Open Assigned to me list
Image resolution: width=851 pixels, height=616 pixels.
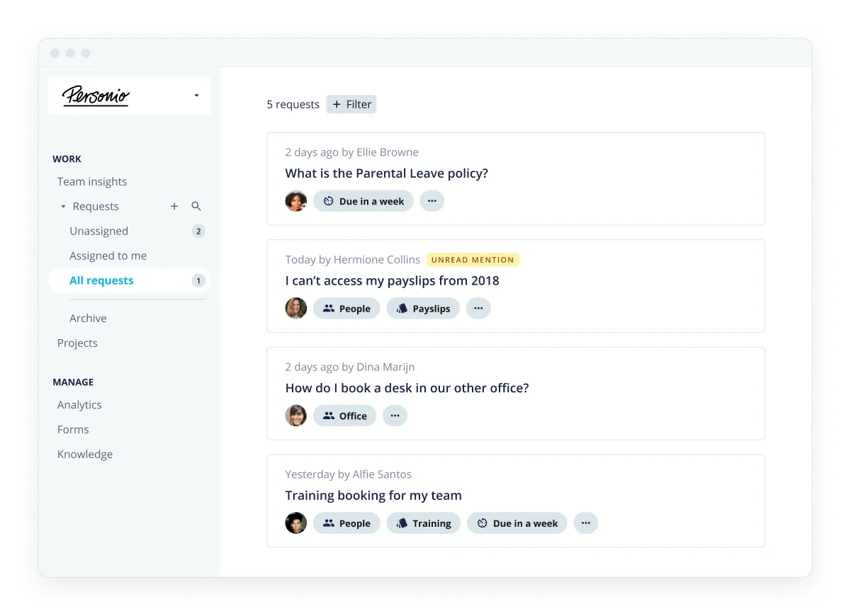pos(108,256)
